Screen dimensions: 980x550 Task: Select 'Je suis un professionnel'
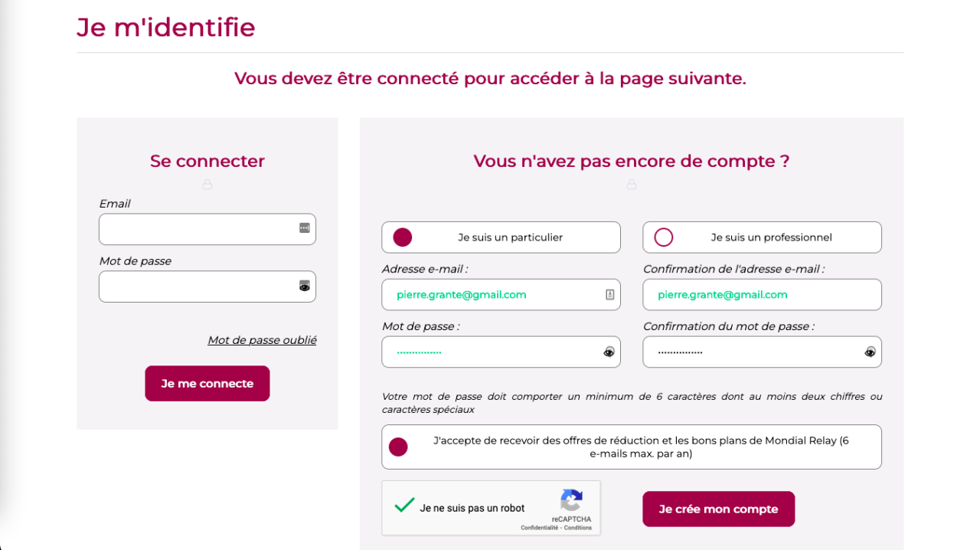pyautogui.click(x=663, y=237)
